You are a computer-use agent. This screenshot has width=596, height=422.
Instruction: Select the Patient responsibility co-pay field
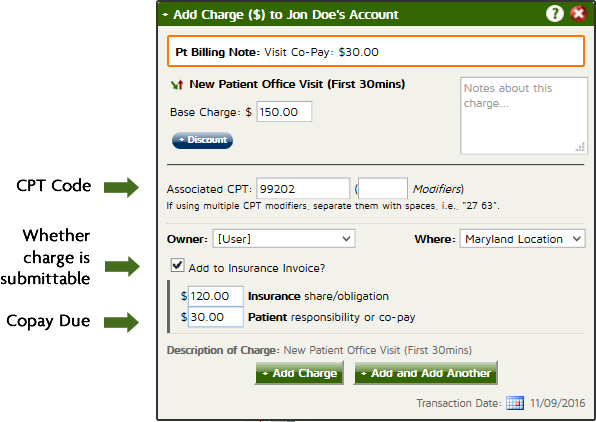tap(216, 317)
